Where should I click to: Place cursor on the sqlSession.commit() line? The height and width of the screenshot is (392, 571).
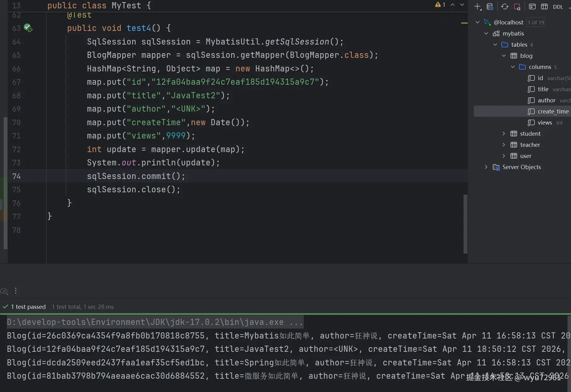coord(136,176)
